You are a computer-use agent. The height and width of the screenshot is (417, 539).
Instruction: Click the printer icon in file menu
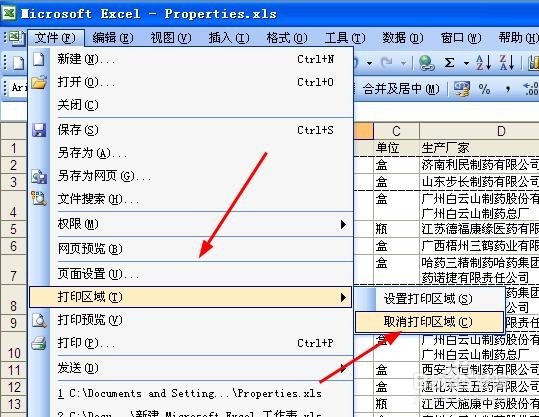click(x=39, y=343)
